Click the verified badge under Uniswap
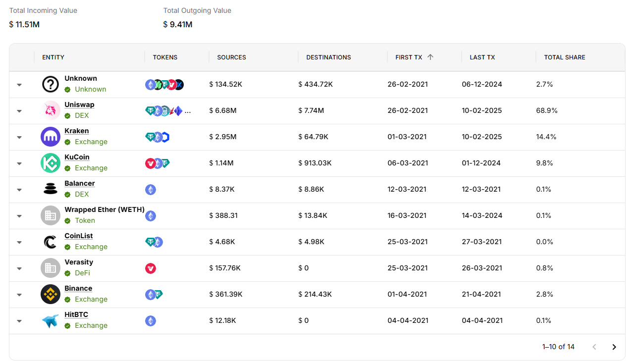 pyautogui.click(x=67, y=116)
